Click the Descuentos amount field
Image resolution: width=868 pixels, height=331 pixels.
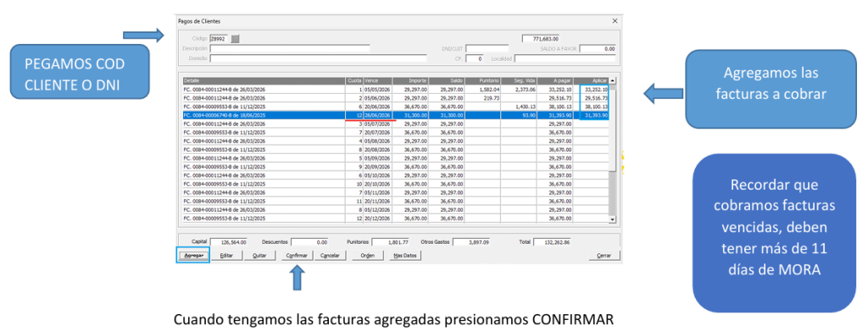[309, 242]
